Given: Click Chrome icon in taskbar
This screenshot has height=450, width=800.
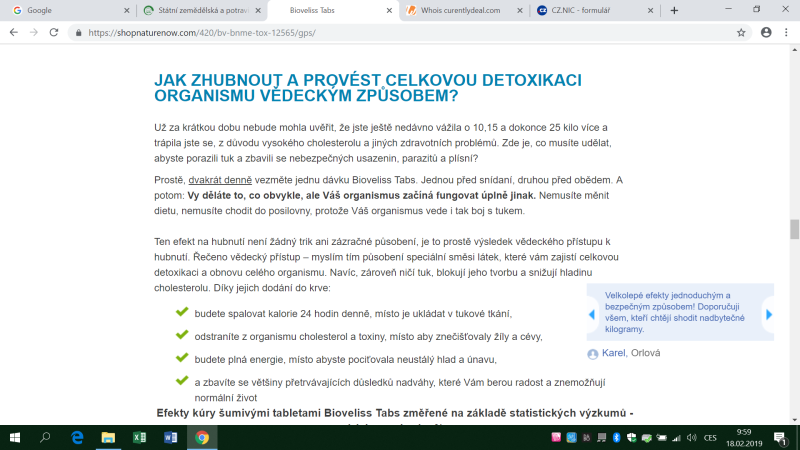Looking at the screenshot, I should [202, 438].
